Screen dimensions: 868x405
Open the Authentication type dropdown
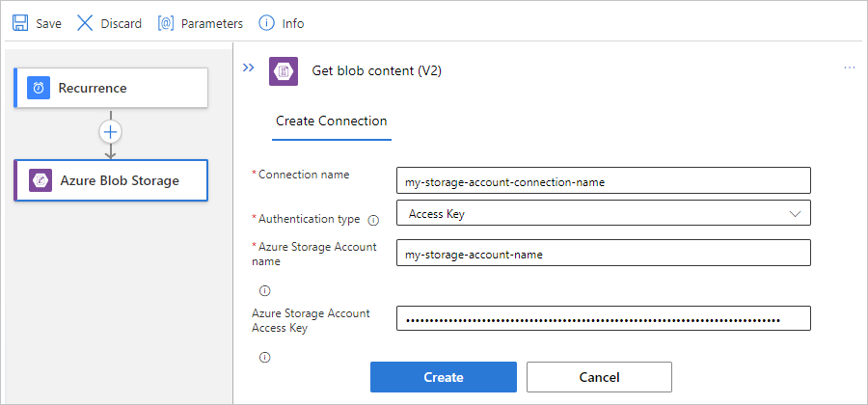pyautogui.click(x=604, y=213)
